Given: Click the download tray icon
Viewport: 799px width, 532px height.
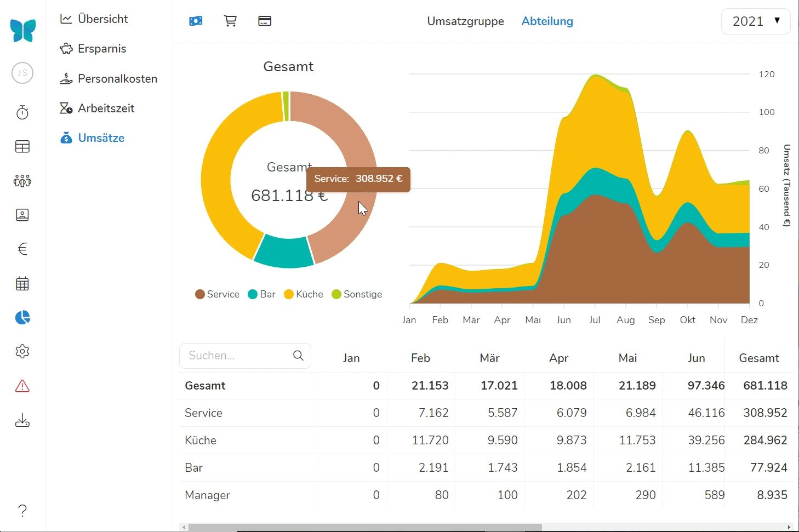Looking at the screenshot, I should pyautogui.click(x=22, y=420).
